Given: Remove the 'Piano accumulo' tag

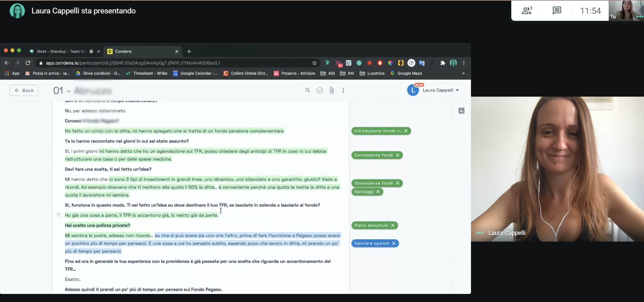Looking at the screenshot, I should pyautogui.click(x=393, y=225).
